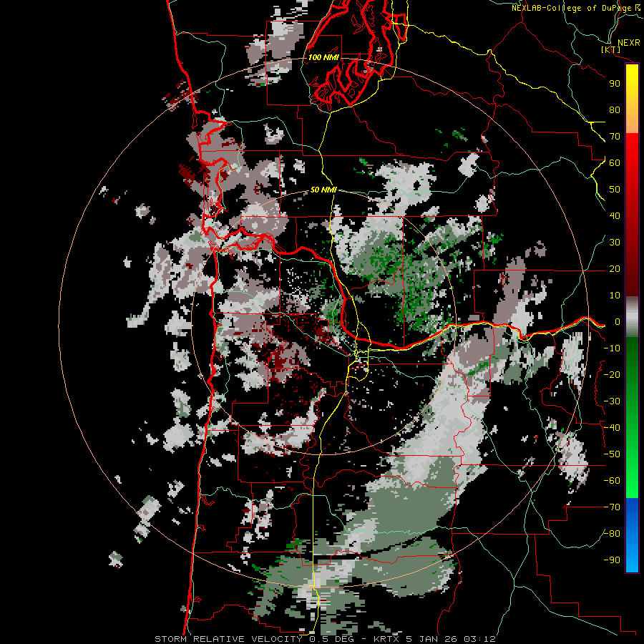Click the positive 10 scale value
This screenshot has width=644, height=644.
coord(615,296)
